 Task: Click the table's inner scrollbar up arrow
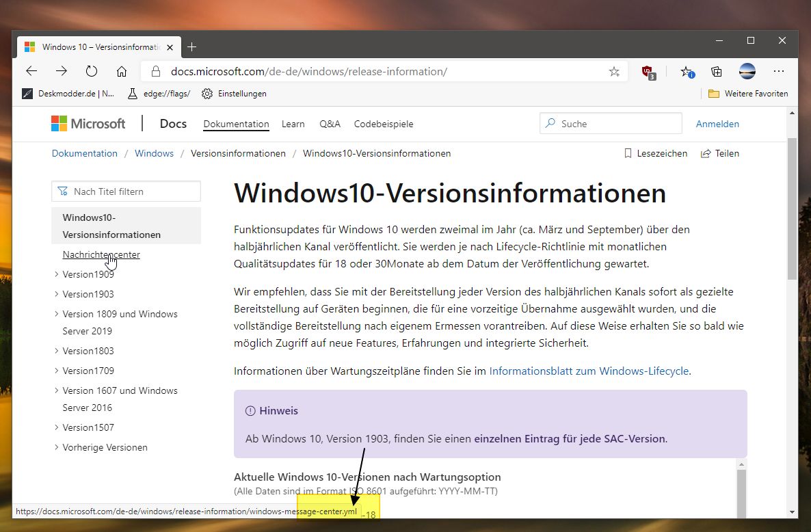click(x=742, y=465)
